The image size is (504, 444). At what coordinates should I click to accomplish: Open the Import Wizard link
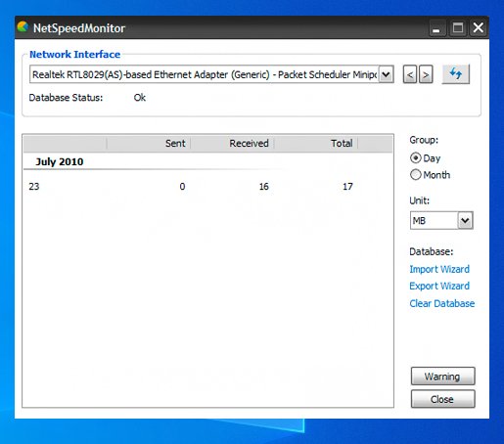point(439,269)
